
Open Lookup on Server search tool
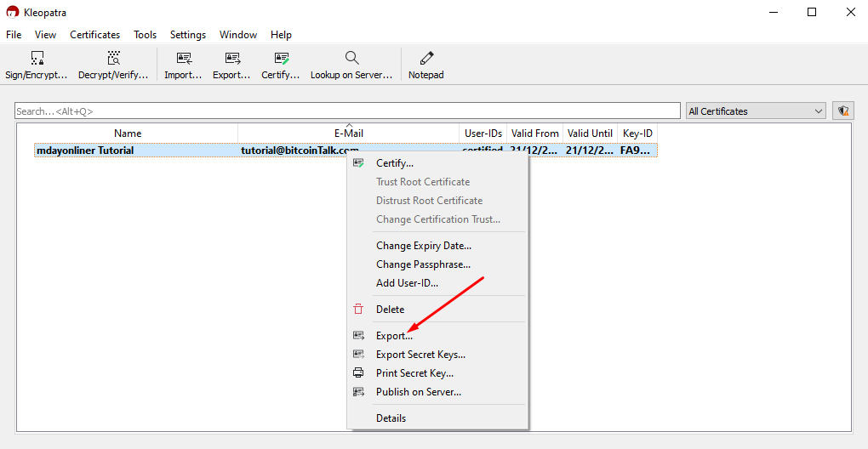click(x=351, y=65)
